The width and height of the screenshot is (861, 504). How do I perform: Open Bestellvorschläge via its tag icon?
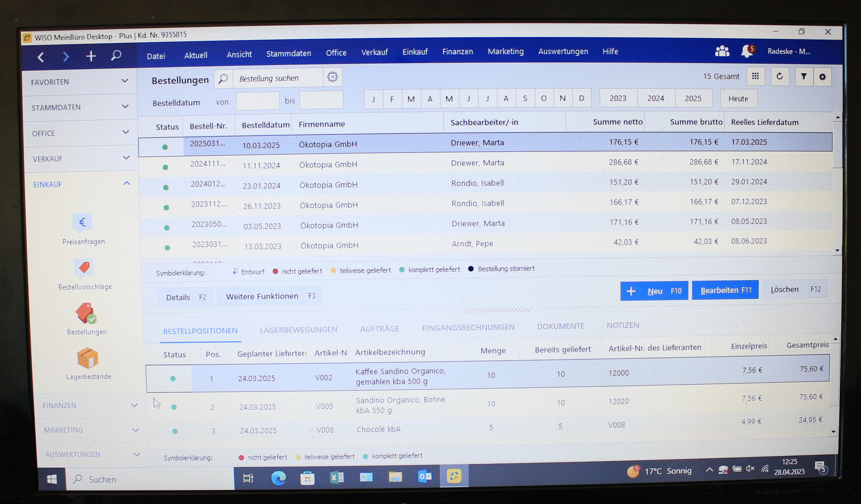(84, 268)
